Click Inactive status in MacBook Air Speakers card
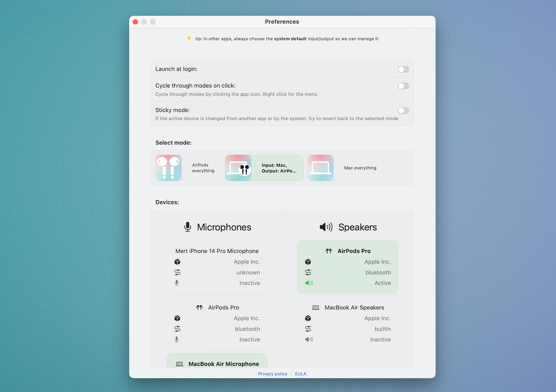The image size is (556, 392). tap(380, 339)
